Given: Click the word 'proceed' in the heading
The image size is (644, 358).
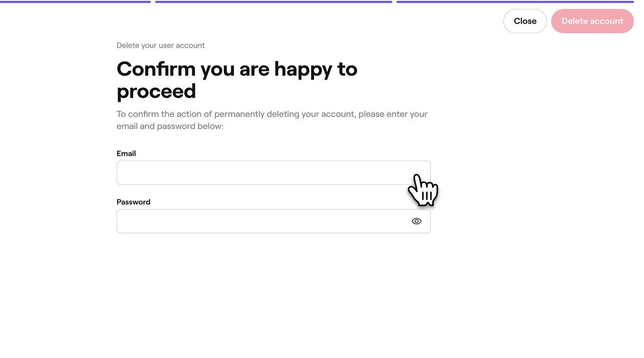Looking at the screenshot, I should (x=156, y=91).
